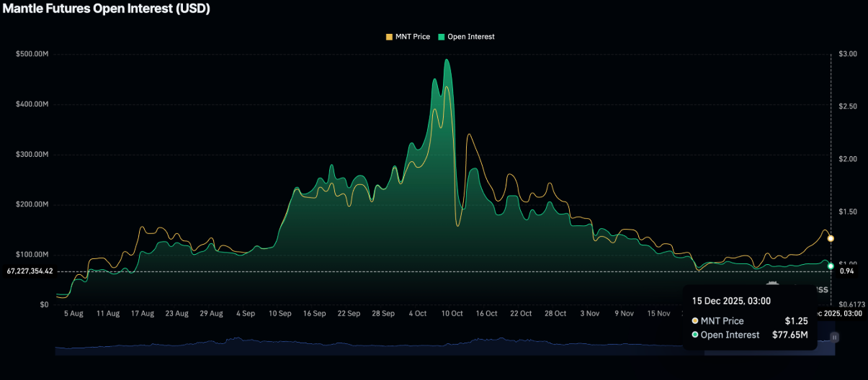This screenshot has width=868, height=380.
Task: Click the green dot in the tooltip
Action: (695, 335)
